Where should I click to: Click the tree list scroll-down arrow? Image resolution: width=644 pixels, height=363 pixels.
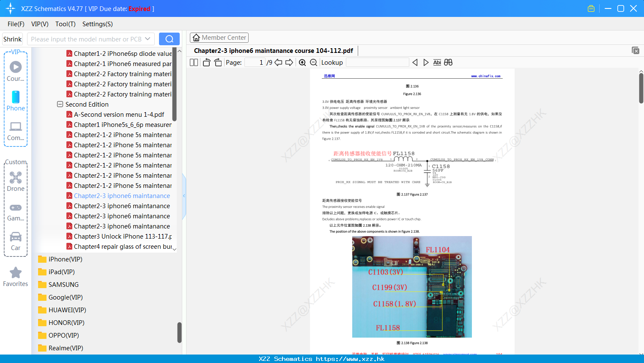tap(175, 249)
